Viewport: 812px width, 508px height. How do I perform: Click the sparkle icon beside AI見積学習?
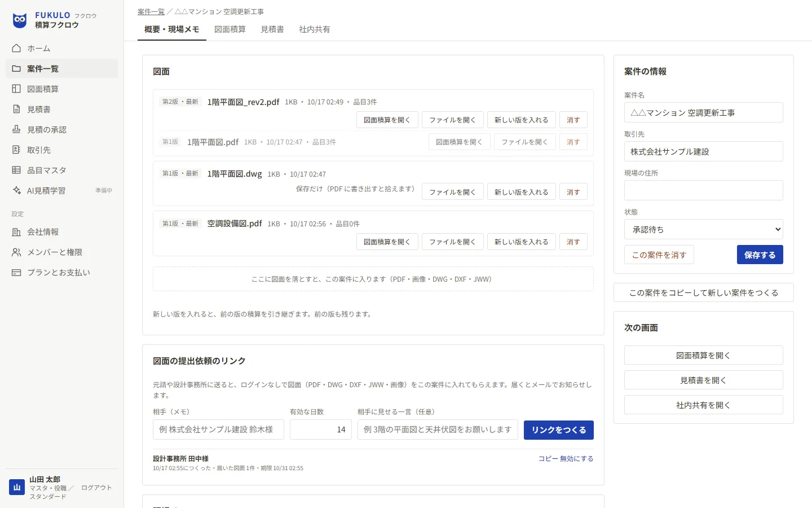click(16, 190)
